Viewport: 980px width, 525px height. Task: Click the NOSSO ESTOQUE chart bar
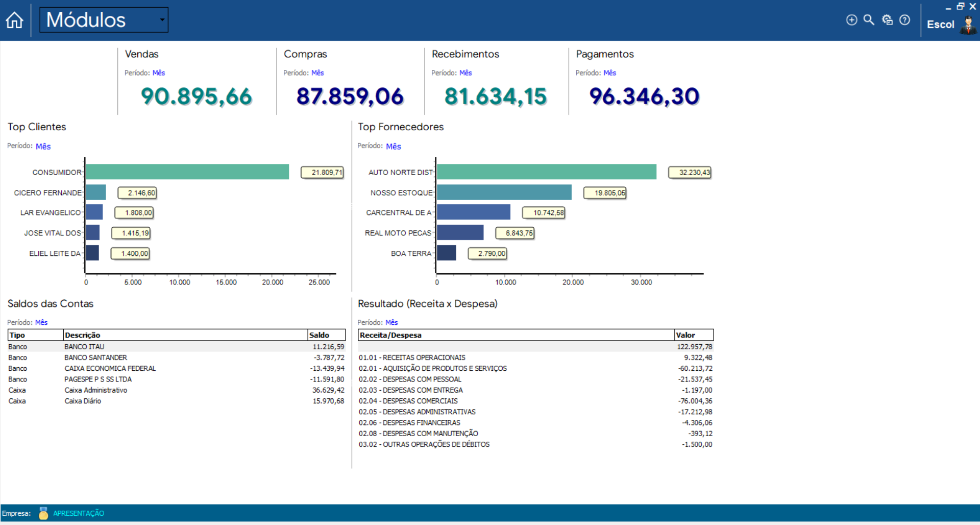(x=504, y=193)
